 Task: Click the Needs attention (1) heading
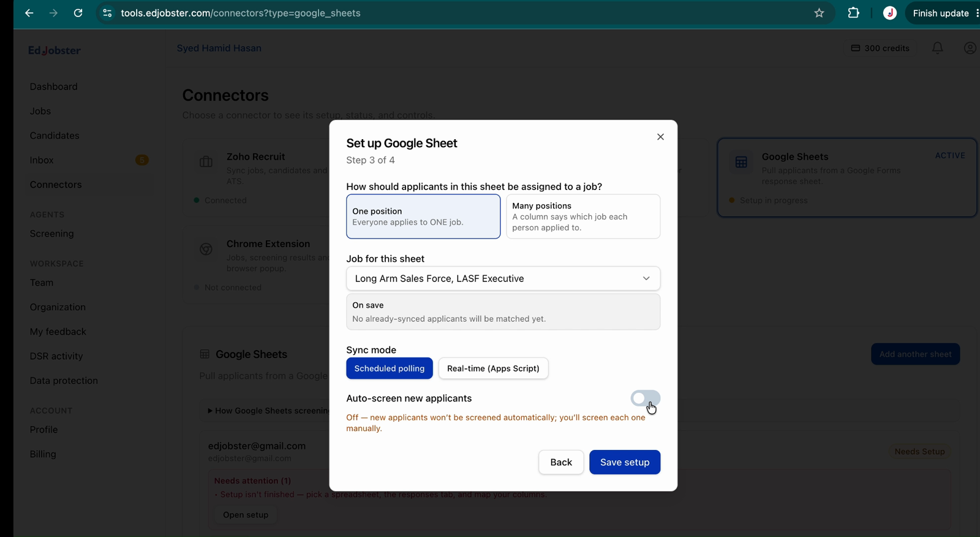pyautogui.click(x=252, y=481)
